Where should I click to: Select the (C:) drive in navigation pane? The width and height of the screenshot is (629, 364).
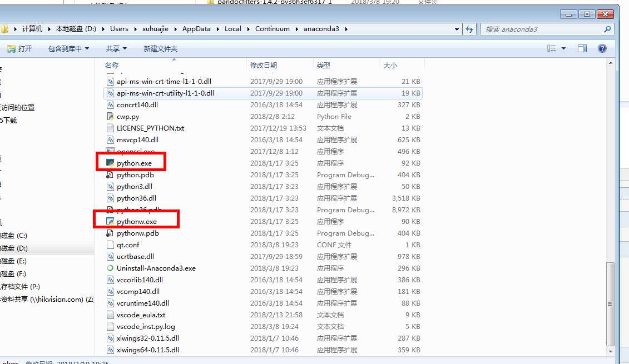coord(14,235)
